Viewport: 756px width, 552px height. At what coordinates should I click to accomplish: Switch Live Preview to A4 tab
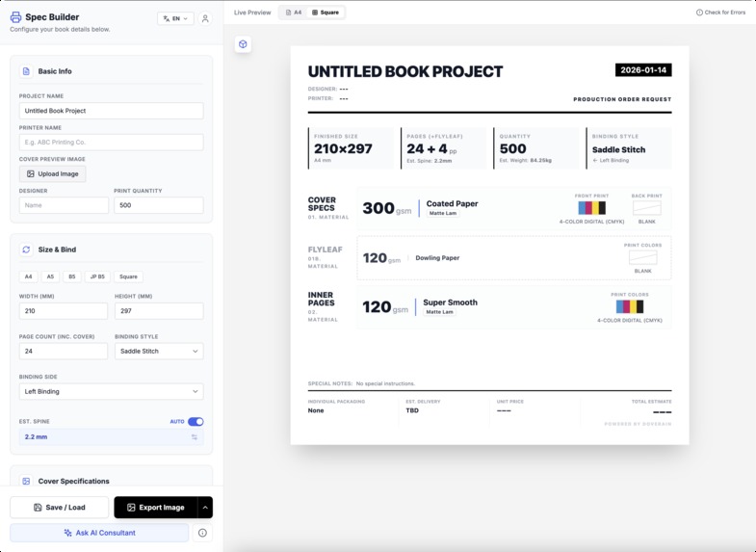294,13
